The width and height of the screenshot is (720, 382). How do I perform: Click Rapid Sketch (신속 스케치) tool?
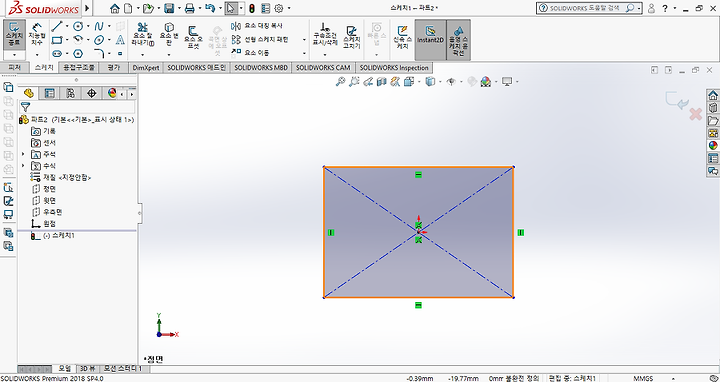click(402, 37)
